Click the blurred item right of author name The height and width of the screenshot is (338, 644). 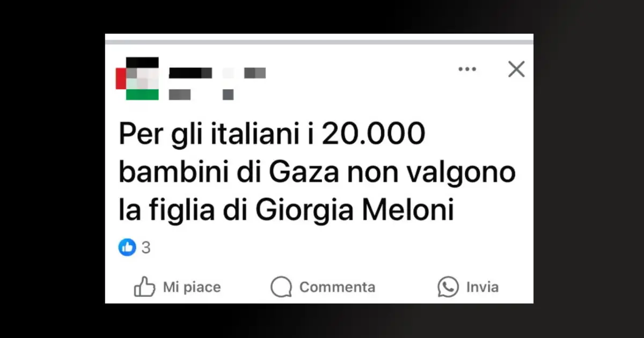point(255,73)
